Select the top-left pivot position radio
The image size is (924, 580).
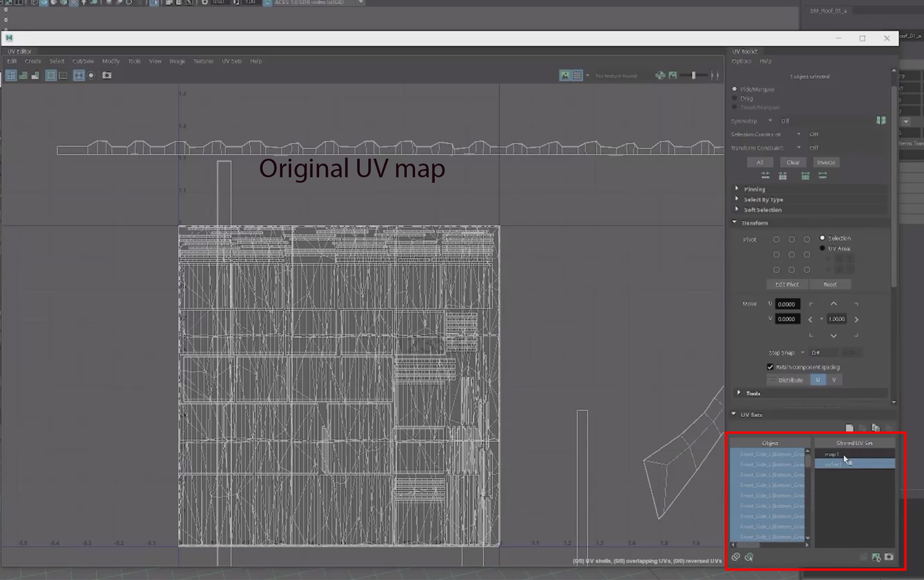pyautogui.click(x=776, y=239)
